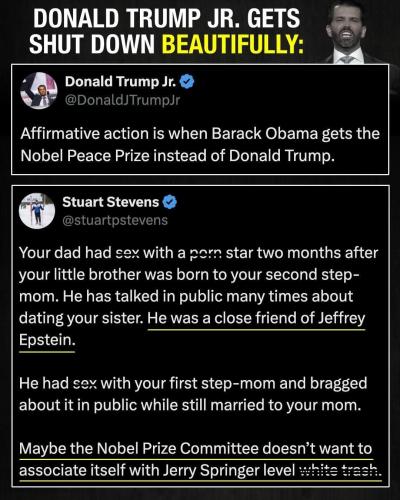Screen dimensions: 400x500
Task: Click the headshot photo beside the headline
Action: pos(355,32)
